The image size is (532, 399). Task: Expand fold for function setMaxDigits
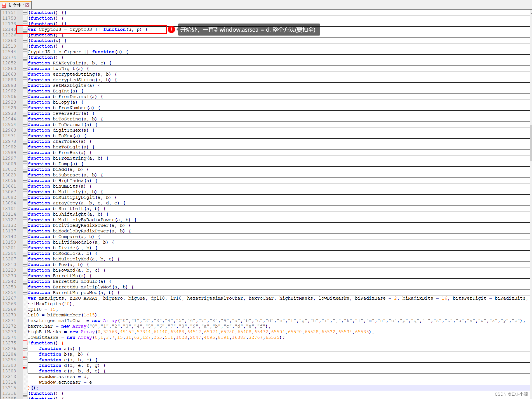point(25,85)
